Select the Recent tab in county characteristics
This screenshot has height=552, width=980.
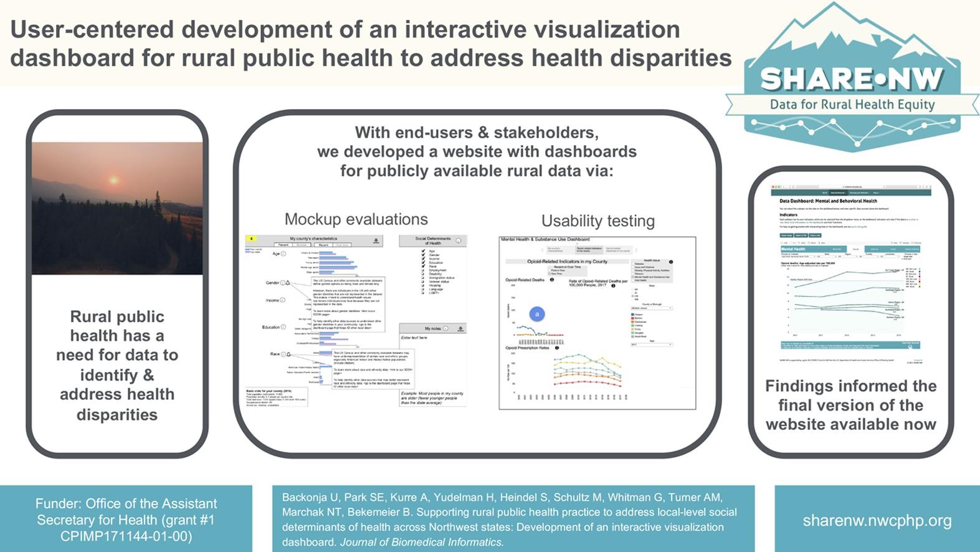coord(323,245)
